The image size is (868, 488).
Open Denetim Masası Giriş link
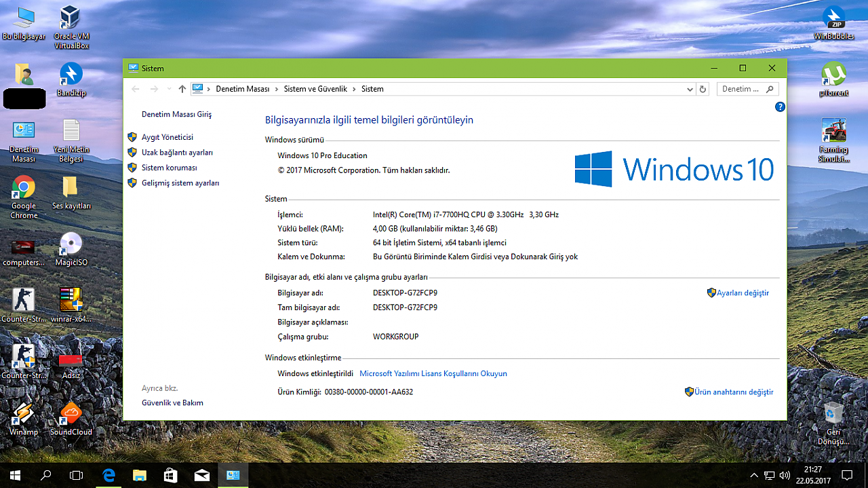click(176, 115)
